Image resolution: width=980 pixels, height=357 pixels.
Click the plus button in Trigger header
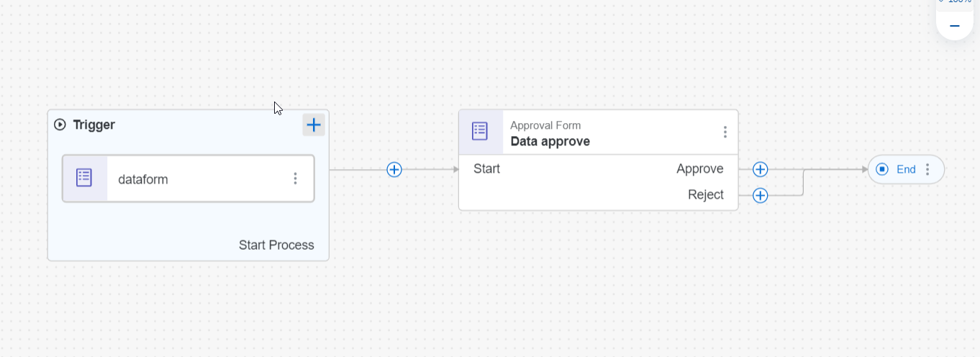[314, 125]
